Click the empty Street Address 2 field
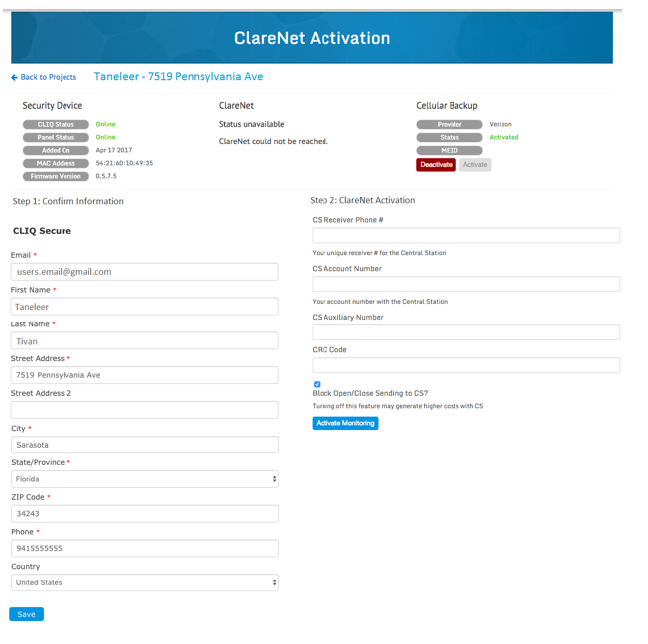648x644 pixels. 145,410
